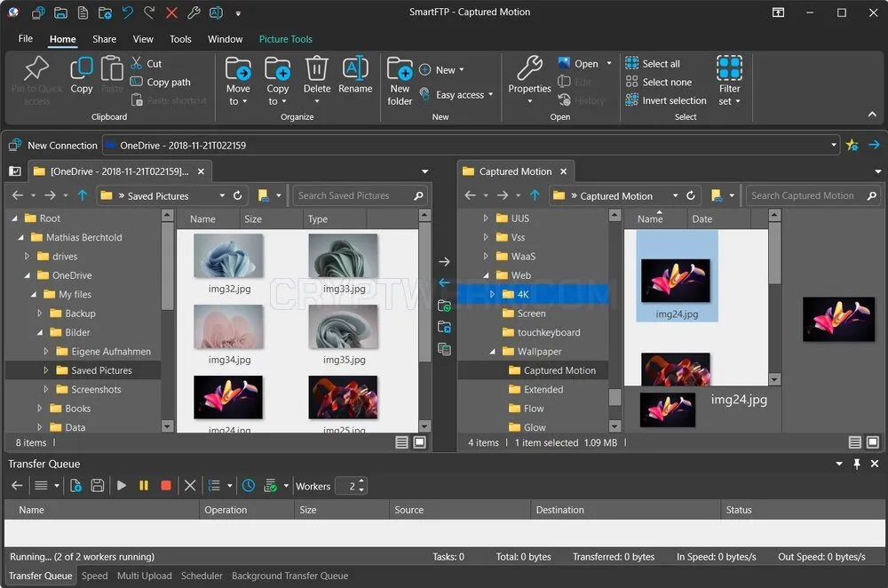Pin the Transfer Queue panel
This screenshot has height=588, width=888.
click(857, 464)
